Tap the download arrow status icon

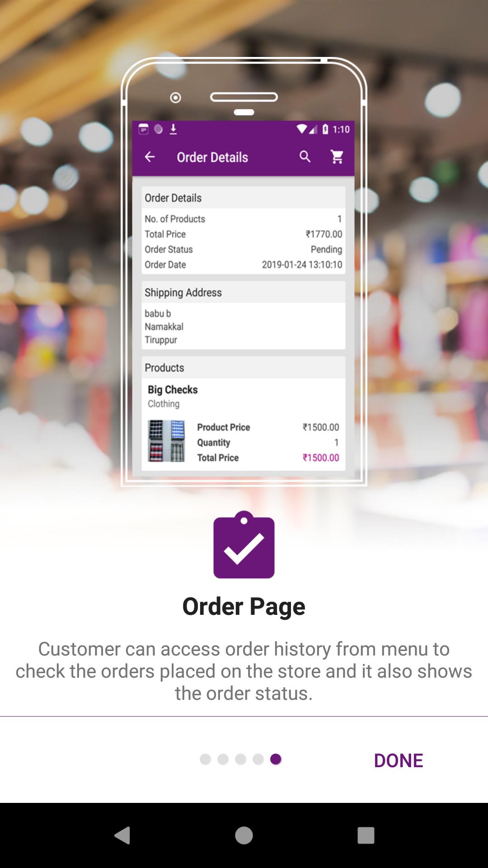click(173, 129)
